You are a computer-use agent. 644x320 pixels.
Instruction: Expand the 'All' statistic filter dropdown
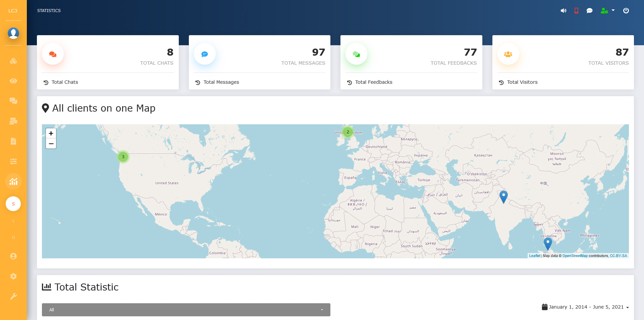[186, 310]
